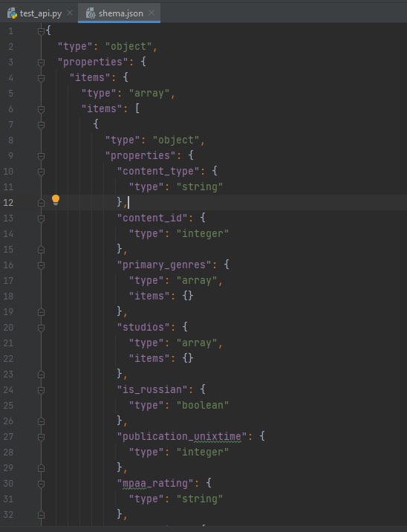
Task: Click line number 20 in gutter
Action: pos(8,328)
